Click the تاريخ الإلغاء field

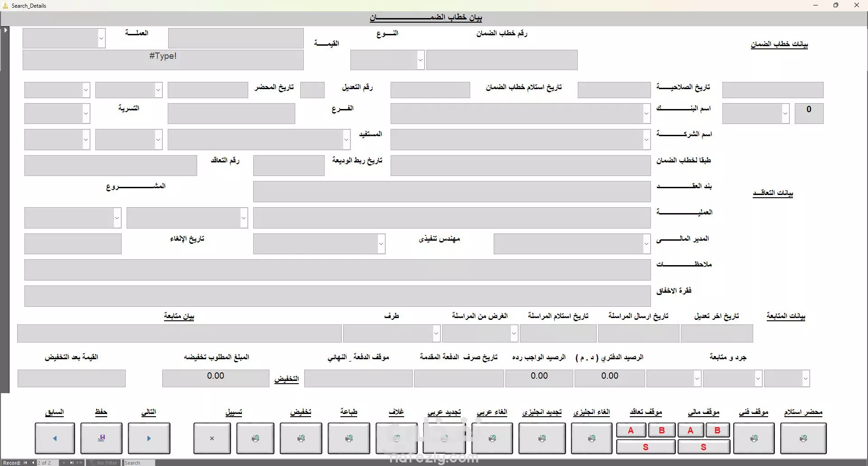(73, 244)
